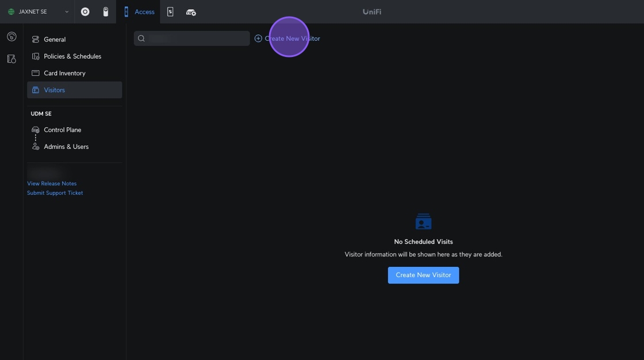Image resolution: width=644 pixels, height=360 pixels.
Task: Click the large visitor badge icon above No Scheduled Visits
Action: [x=423, y=222]
